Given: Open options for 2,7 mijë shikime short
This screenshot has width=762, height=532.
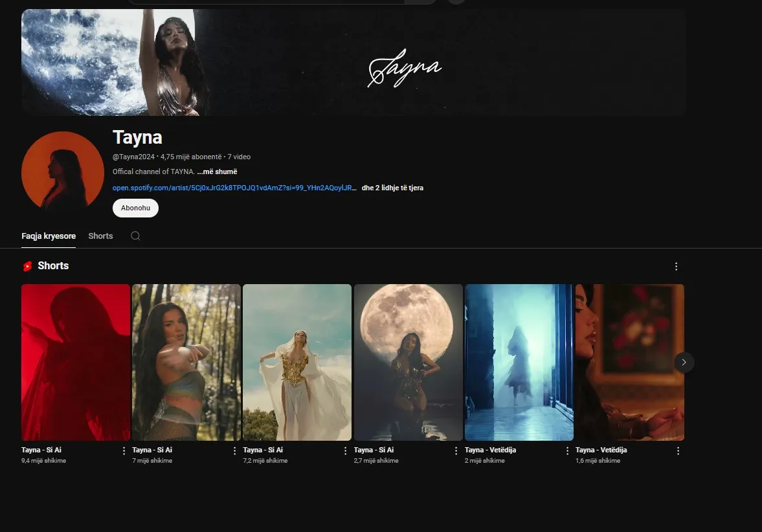Looking at the screenshot, I should pos(456,451).
